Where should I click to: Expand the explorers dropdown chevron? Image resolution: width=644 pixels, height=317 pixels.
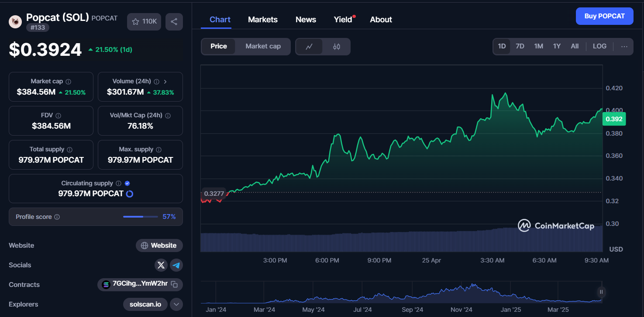[x=176, y=304]
